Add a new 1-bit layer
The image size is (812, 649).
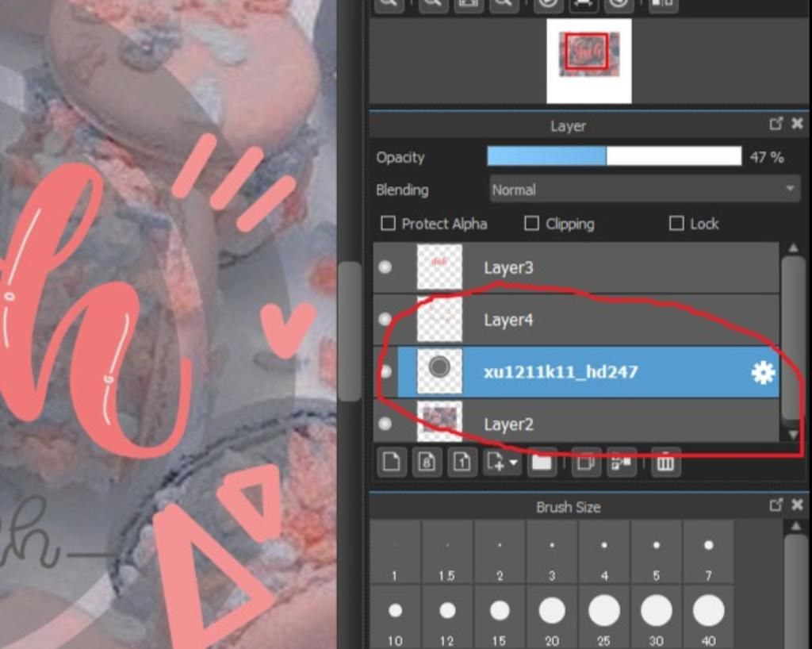[x=462, y=461]
